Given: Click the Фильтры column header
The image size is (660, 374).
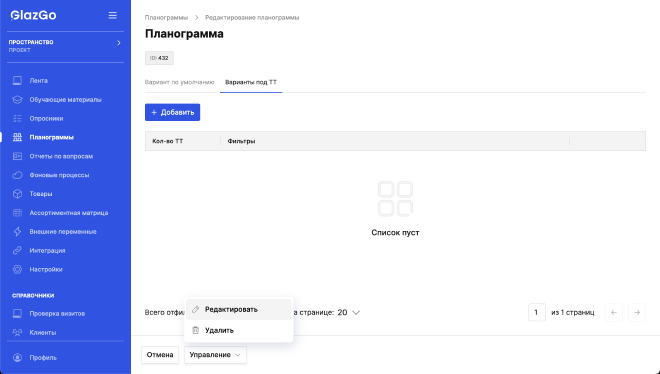Looking at the screenshot, I should coord(241,141).
